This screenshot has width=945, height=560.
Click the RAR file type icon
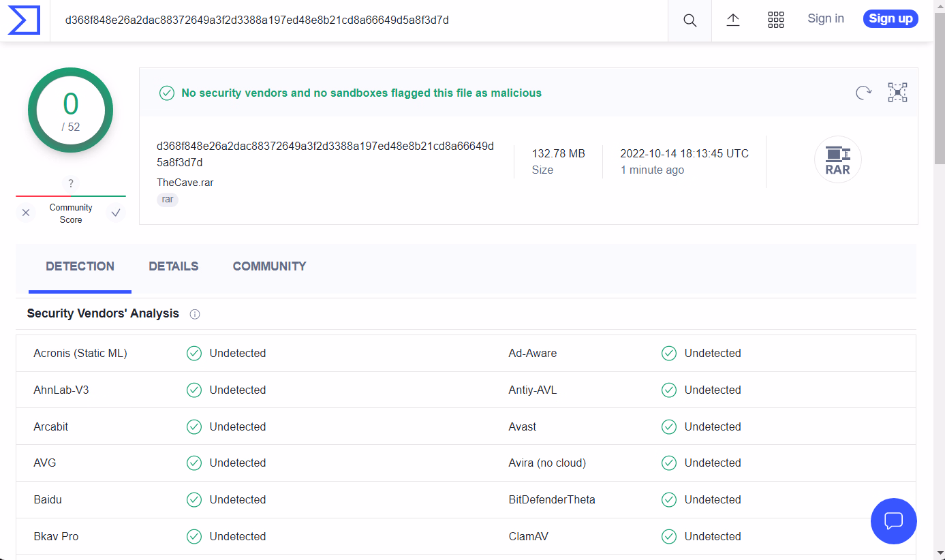(x=837, y=160)
